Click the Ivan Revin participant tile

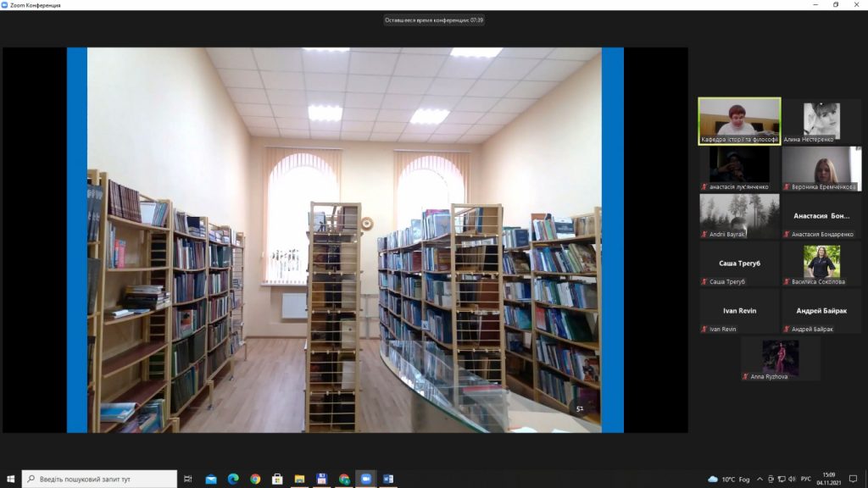(x=739, y=311)
